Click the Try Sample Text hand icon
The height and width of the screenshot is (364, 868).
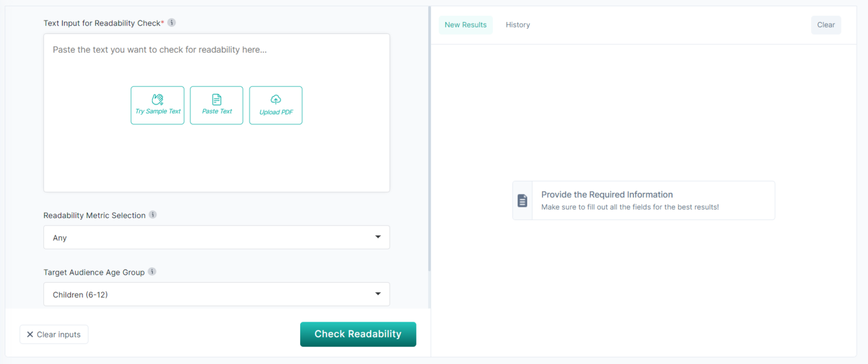(x=157, y=99)
